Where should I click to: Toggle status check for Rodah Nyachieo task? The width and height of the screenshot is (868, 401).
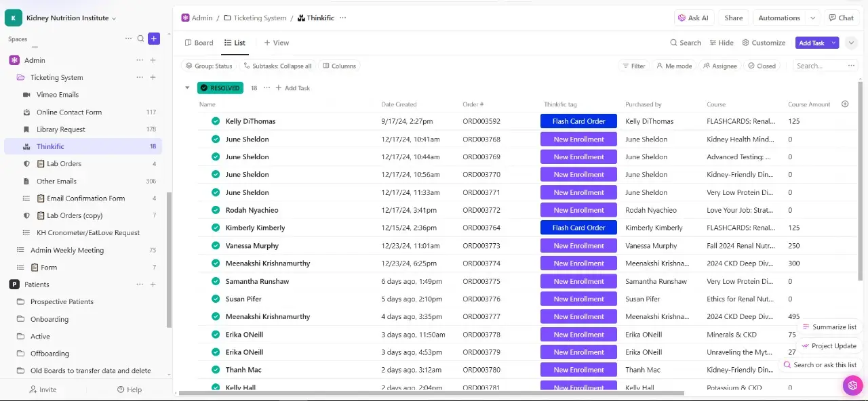coord(216,210)
